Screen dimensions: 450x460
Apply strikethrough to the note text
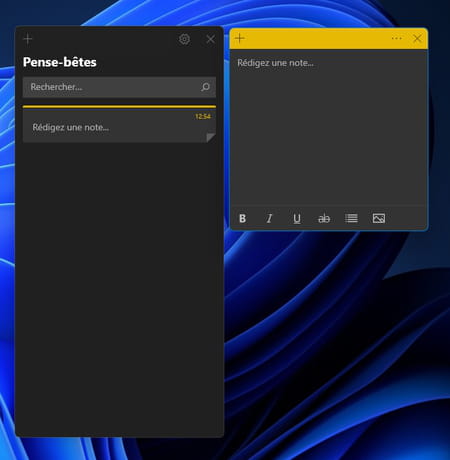tap(324, 219)
